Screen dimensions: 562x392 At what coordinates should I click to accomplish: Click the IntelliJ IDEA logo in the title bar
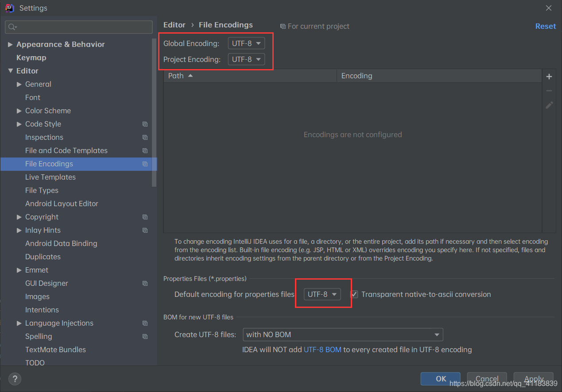pos(9,8)
